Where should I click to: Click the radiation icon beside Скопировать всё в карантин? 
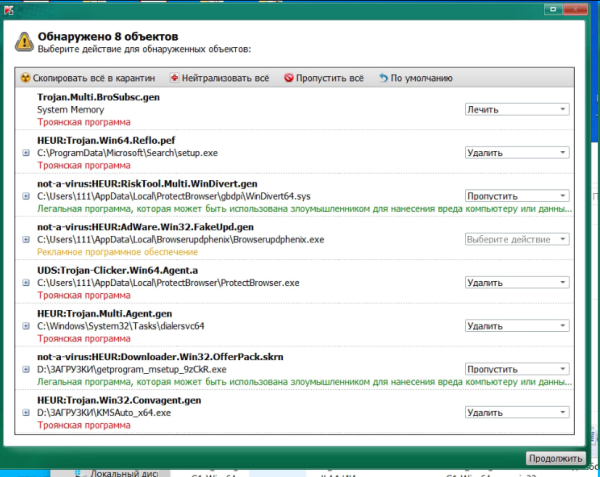coord(25,78)
